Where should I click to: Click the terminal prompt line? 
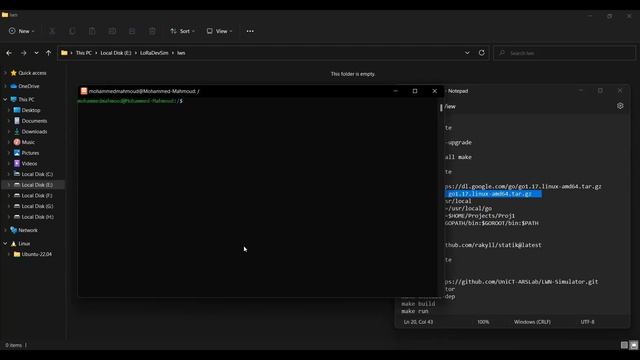point(130,101)
